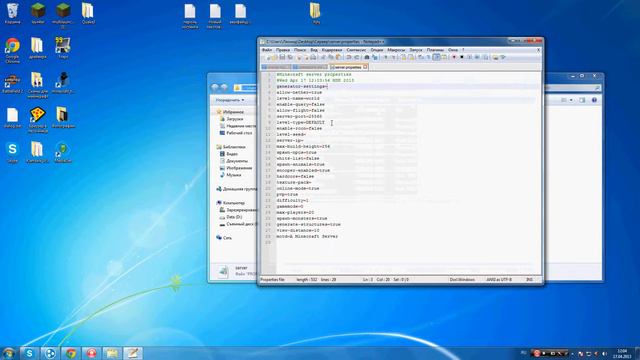Click the generator-settings= line in editor

coord(302,87)
